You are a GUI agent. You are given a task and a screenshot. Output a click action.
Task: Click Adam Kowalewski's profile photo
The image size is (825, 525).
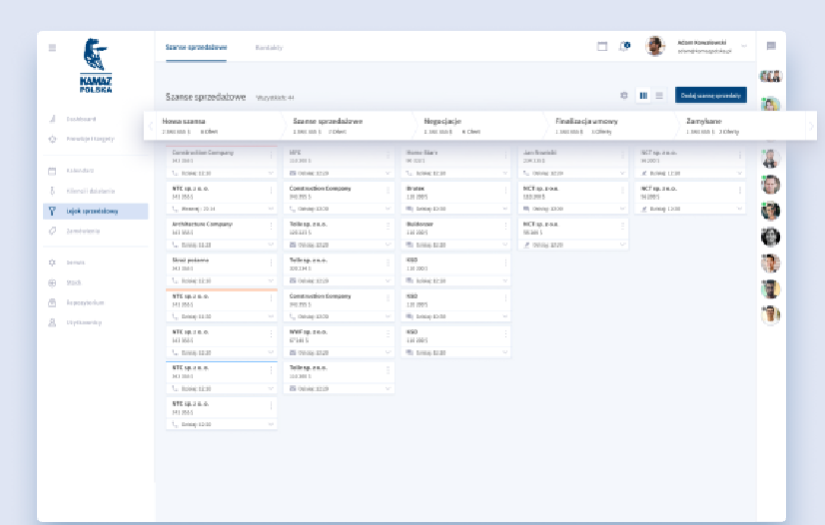(655, 46)
